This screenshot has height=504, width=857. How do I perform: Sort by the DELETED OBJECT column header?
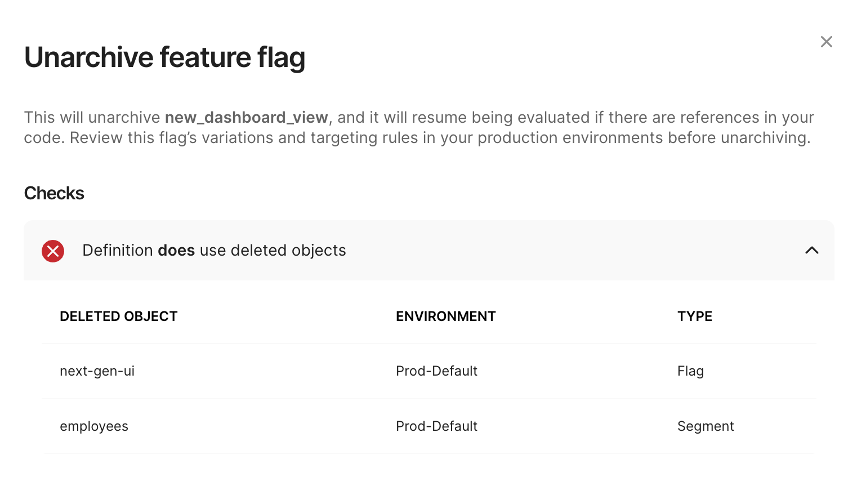[x=118, y=316]
